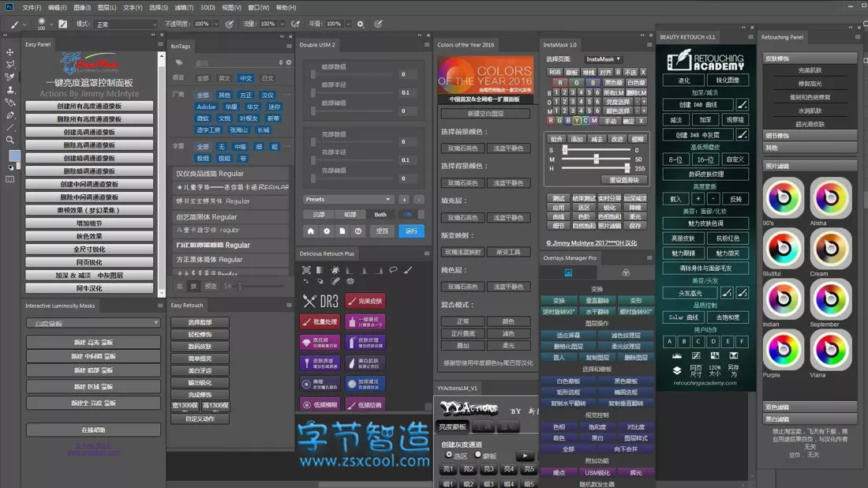The width and height of the screenshot is (868, 488).
Task: Click the 选择脸部 button in Easy Retouch
Action: (200, 322)
